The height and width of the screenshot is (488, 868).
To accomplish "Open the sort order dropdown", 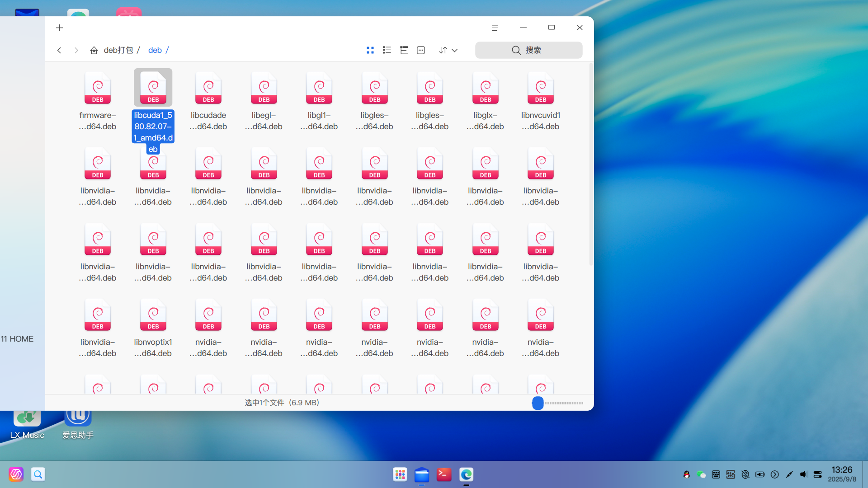I will 448,50.
